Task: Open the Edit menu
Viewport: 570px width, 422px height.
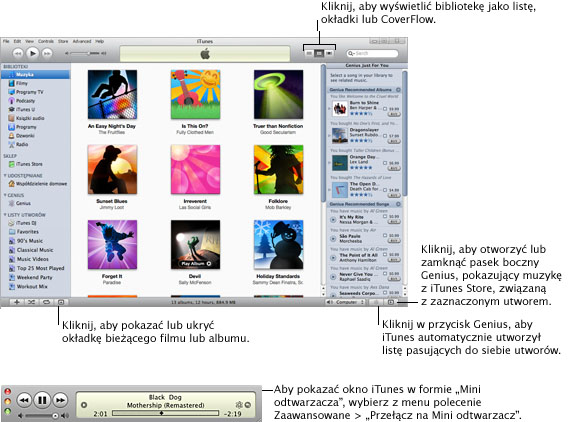Action: pyautogui.click(x=17, y=41)
